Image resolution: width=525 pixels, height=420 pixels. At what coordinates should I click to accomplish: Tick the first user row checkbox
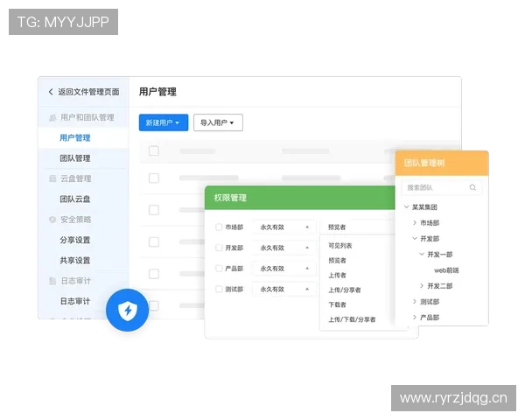(x=154, y=178)
